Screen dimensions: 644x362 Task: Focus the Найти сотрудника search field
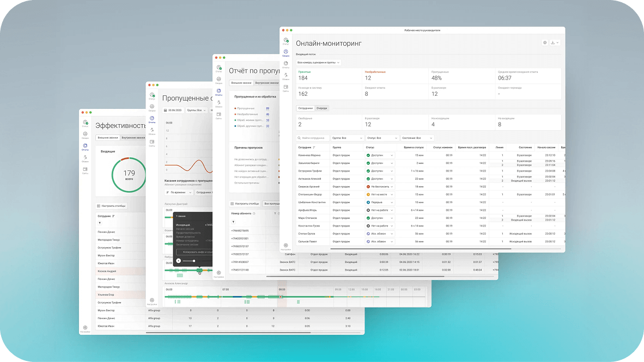tap(313, 138)
